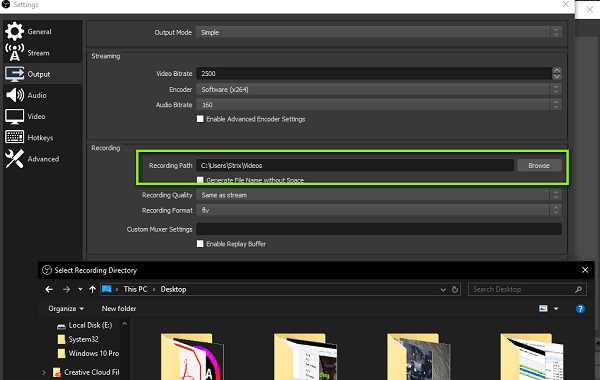Image resolution: width=600 pixels, height=380 pixels.
Task: Go forward in the directory dialog
Action: click(66, 289)
